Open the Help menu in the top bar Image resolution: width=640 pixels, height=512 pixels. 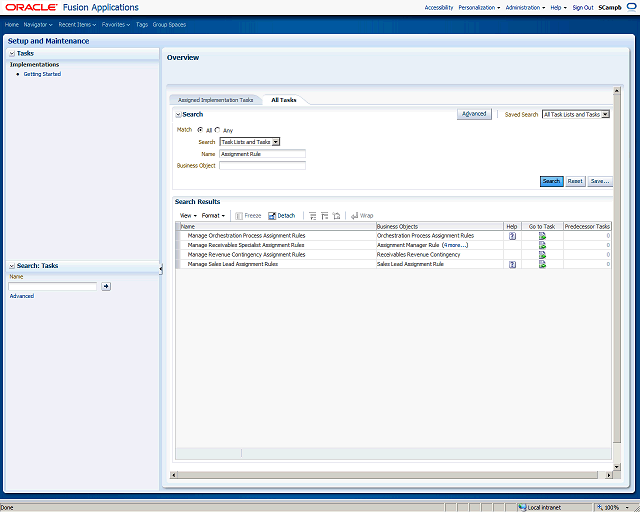click(558, 7)
